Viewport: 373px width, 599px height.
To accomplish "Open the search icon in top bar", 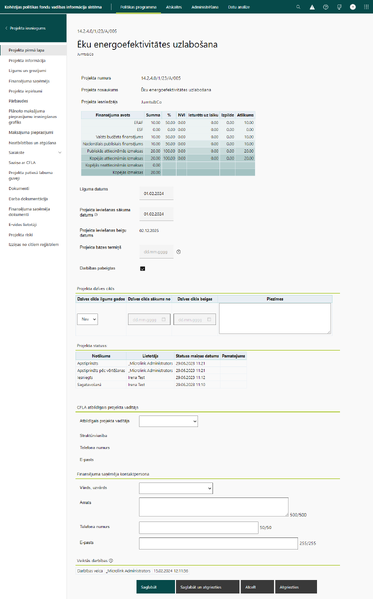I will (x=298, y=7).
